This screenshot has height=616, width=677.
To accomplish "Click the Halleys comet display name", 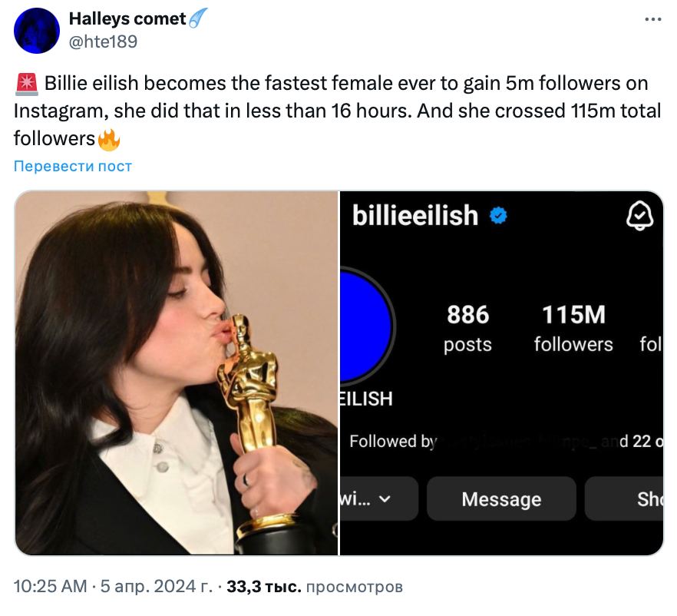I will (127, 18).
